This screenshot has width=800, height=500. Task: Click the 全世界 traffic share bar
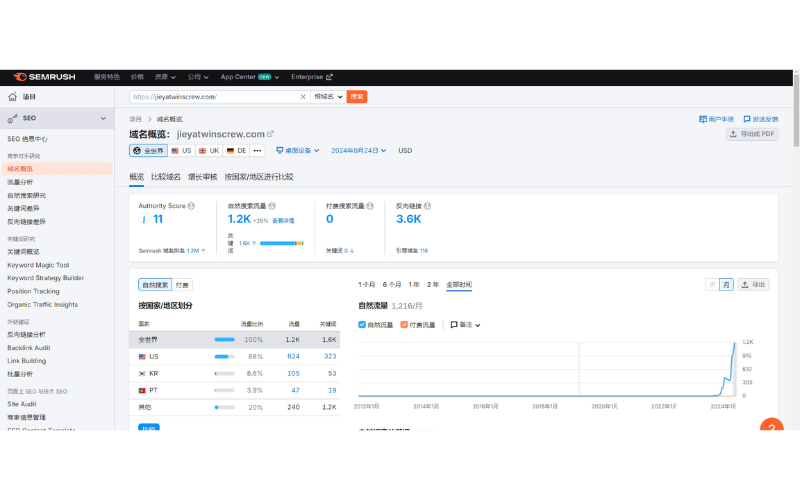(x=224, y=340)
